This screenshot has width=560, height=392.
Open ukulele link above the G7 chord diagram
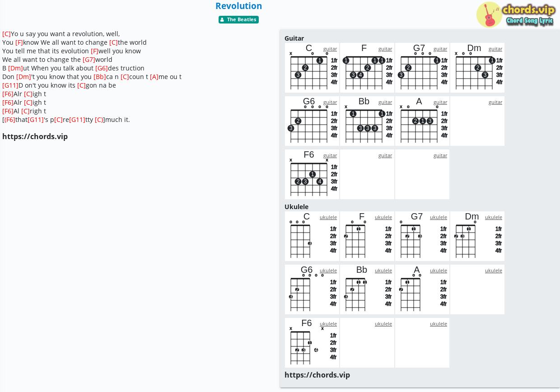click(439, 217)
